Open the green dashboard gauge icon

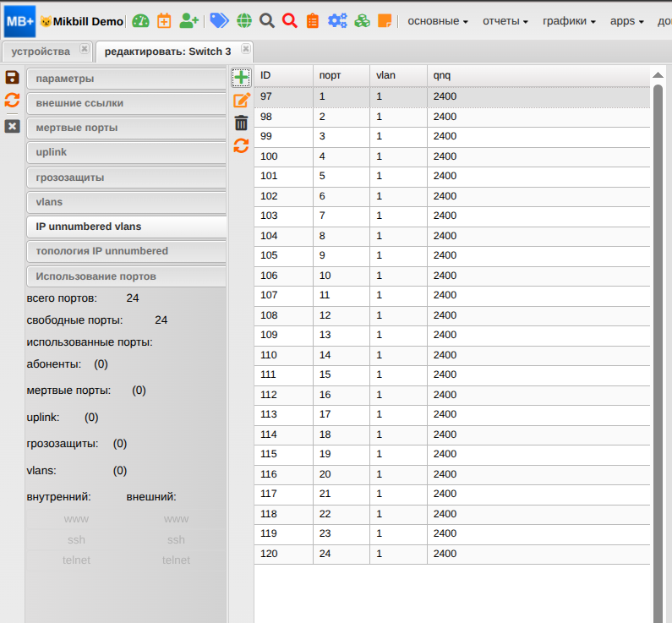click(x=140, y=20)
